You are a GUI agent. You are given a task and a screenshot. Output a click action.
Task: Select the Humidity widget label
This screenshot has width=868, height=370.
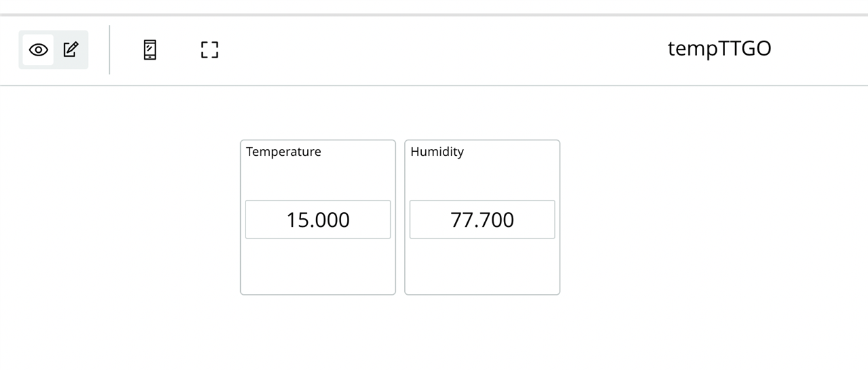(437, 152)
